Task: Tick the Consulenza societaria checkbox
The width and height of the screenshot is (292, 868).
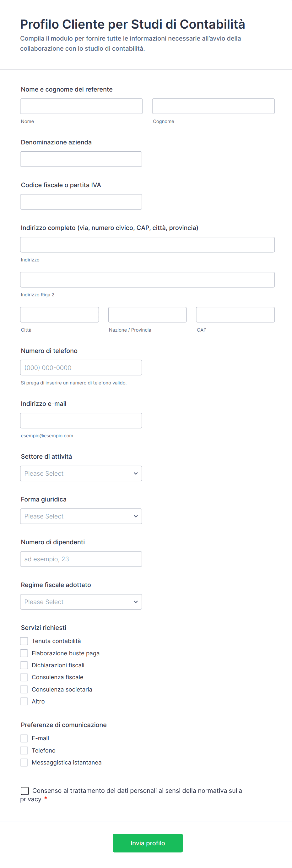Action: 24,689
